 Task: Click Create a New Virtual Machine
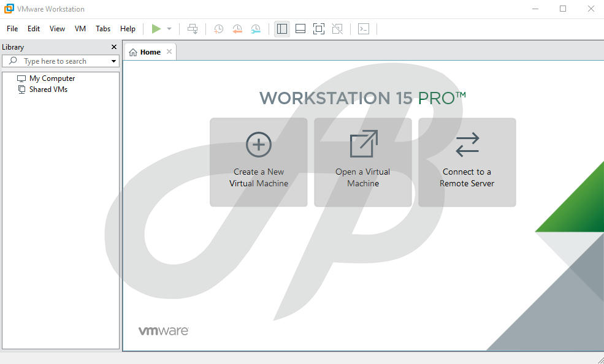pos(259,162)
